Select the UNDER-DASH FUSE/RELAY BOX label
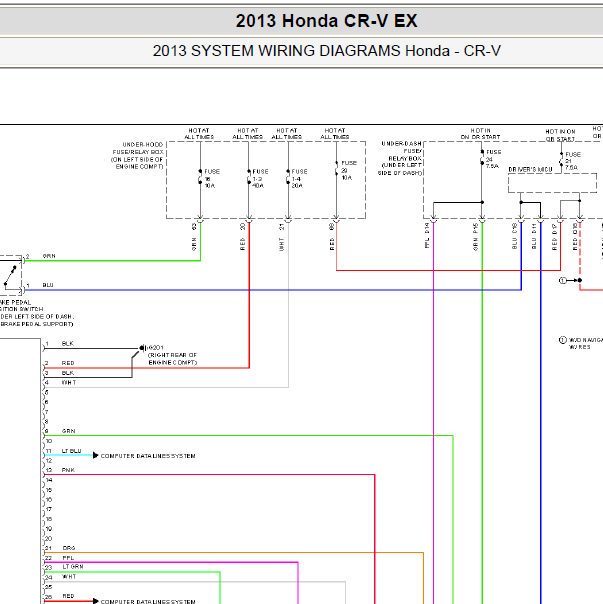The image size is (603, 604). [400, 158]
